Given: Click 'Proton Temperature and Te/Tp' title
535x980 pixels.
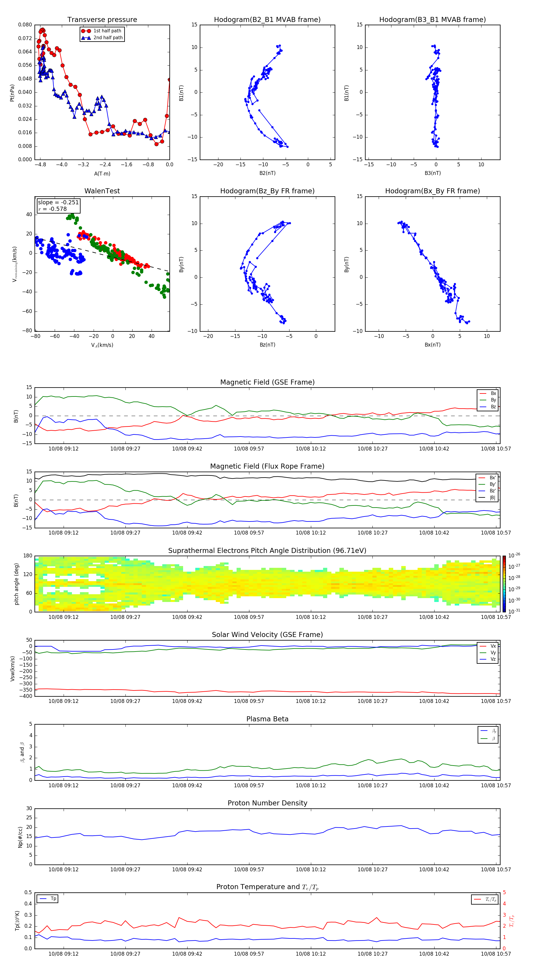Looking at the screenshot, I should pos(267,887).
